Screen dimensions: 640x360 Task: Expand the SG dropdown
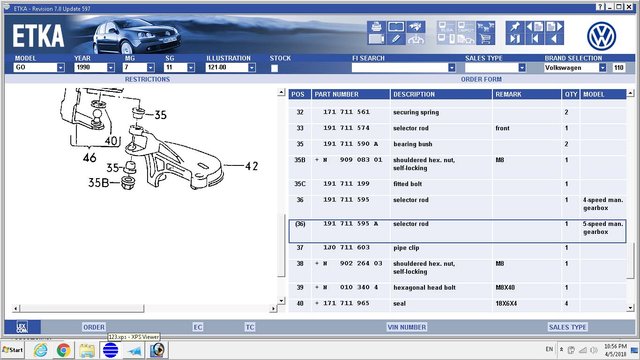(191, 68)
